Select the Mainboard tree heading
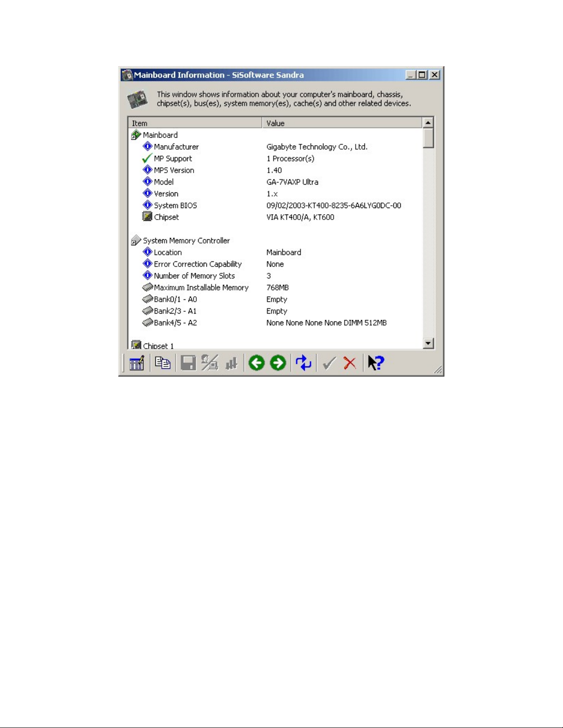 click(x=160, y=135)
